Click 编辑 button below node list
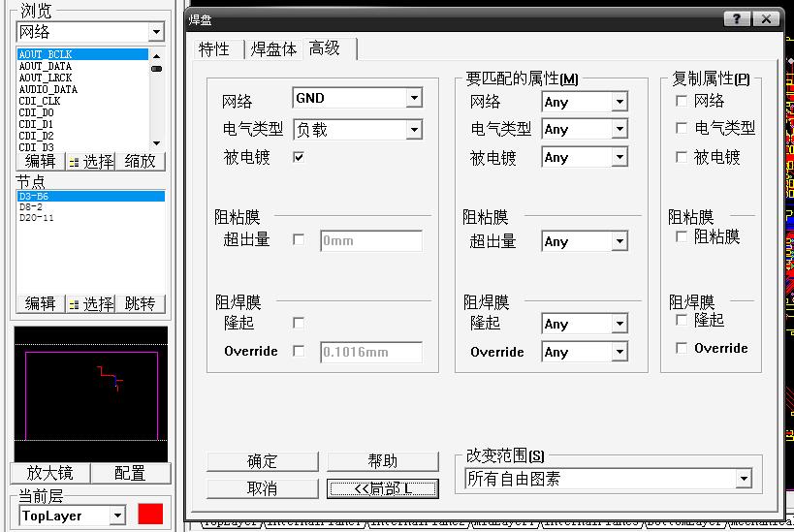 pos(41,303)
